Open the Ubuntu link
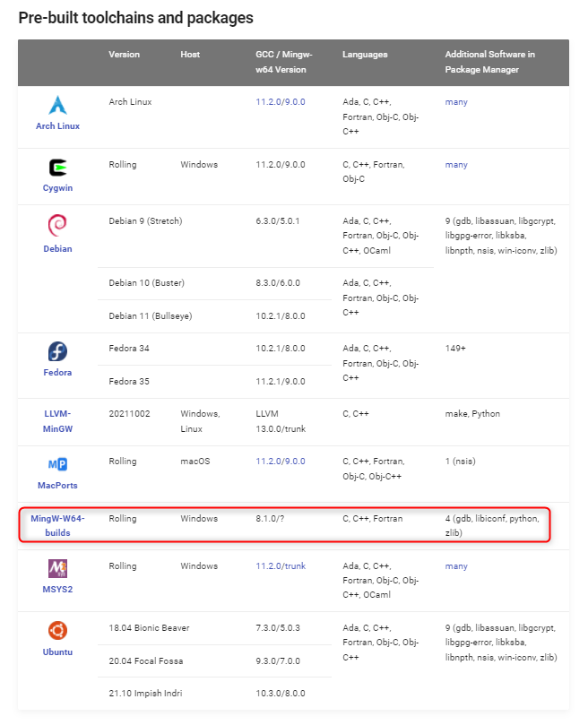The image size is (588, 725). [58, 652]
